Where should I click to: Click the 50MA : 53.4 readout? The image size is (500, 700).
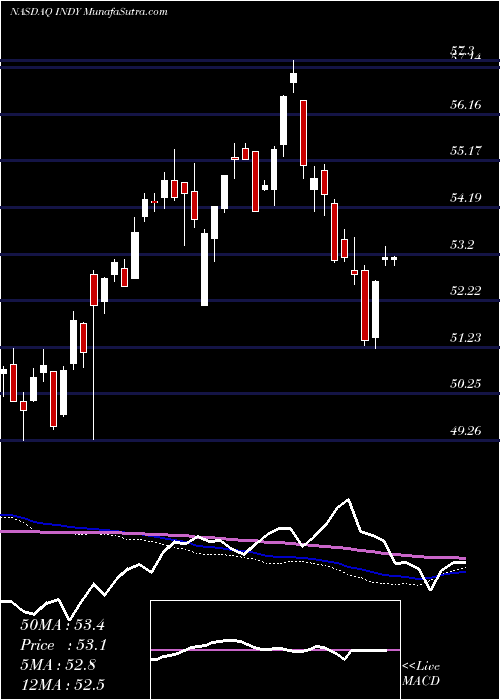tap(62, 625)
